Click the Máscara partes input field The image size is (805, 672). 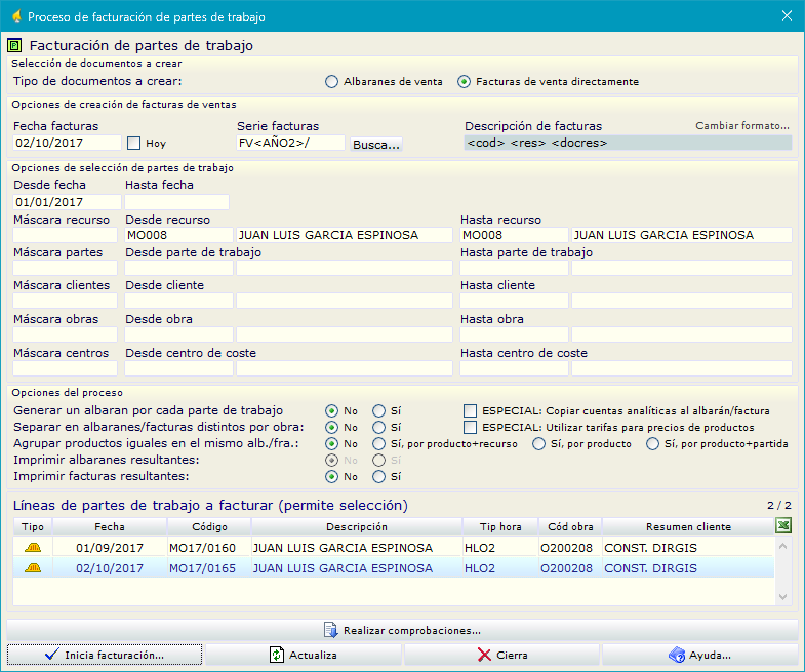click(x=65, y=268)
